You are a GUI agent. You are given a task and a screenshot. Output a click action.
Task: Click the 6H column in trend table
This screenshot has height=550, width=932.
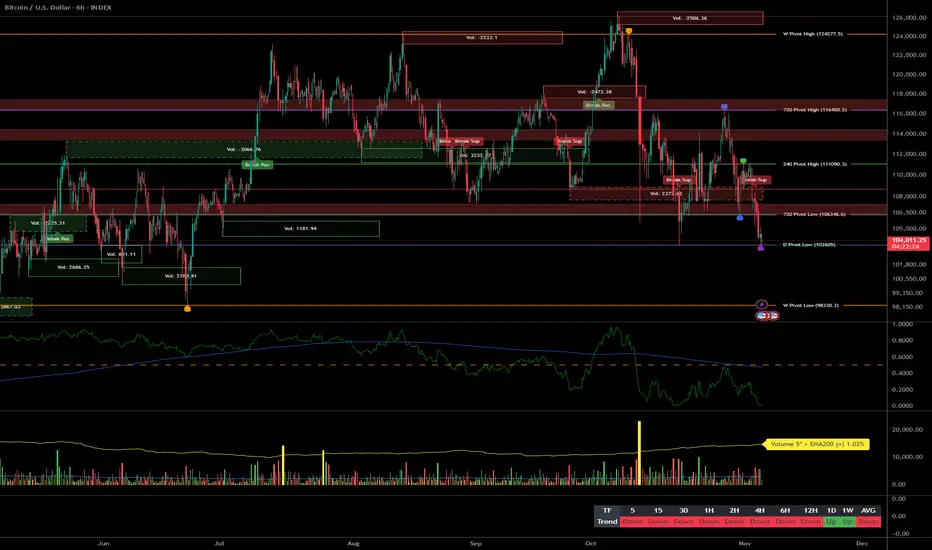coord(785,510)
